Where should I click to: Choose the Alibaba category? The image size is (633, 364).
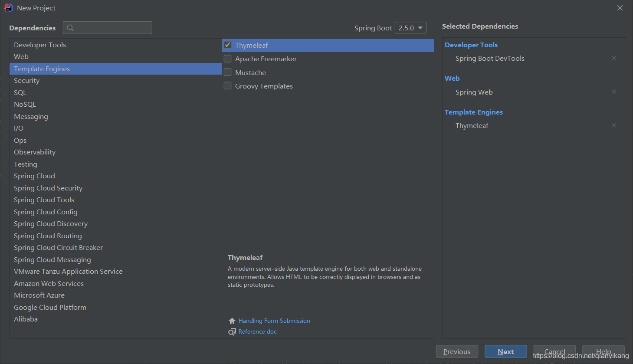(x=115, y=319)
